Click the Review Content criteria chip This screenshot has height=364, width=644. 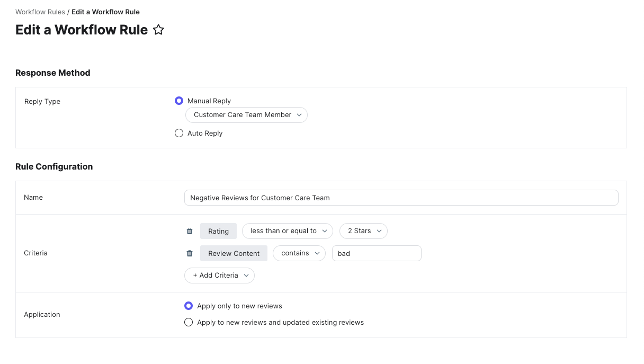234,253
